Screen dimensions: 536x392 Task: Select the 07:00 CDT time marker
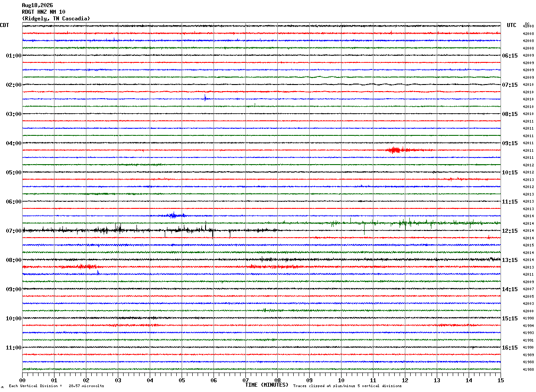[x=14, y=231]
